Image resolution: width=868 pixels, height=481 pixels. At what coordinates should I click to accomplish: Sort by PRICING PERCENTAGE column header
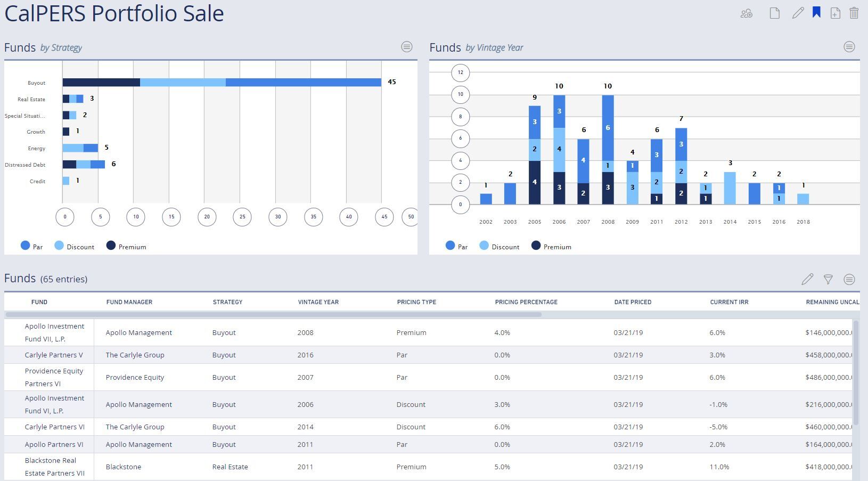526,302
